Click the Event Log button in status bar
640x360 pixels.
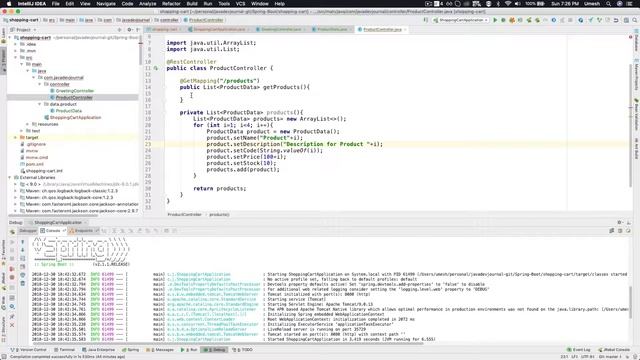click(579, 350)
